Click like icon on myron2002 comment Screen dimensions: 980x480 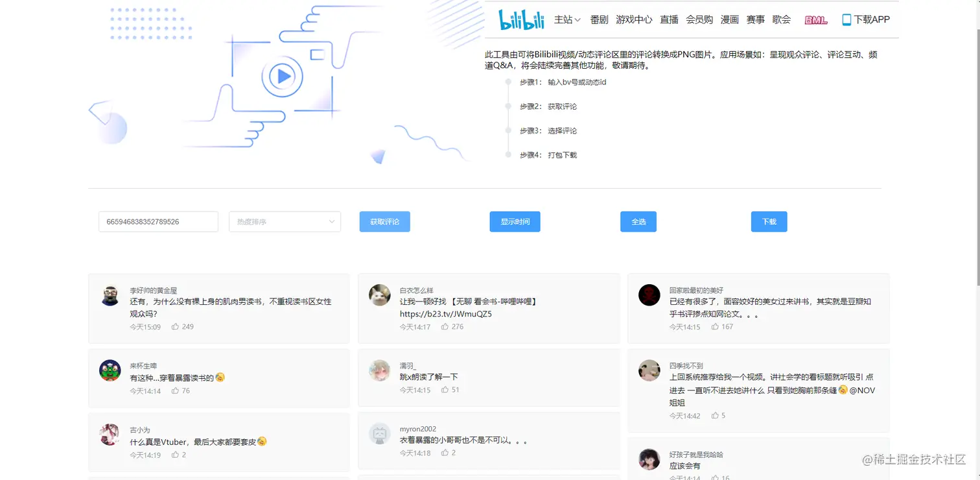(445, 453)
